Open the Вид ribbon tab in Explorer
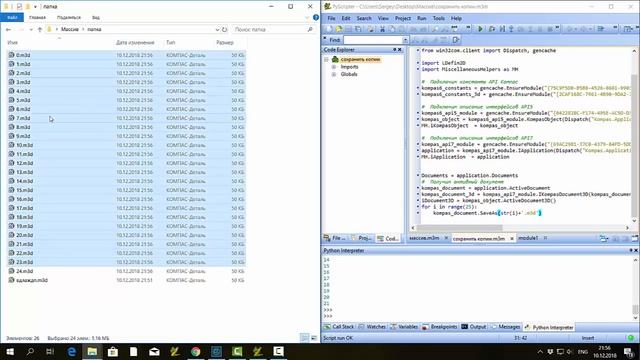The width and height of the screenshot is (640, 360). (x=96, y=18)
